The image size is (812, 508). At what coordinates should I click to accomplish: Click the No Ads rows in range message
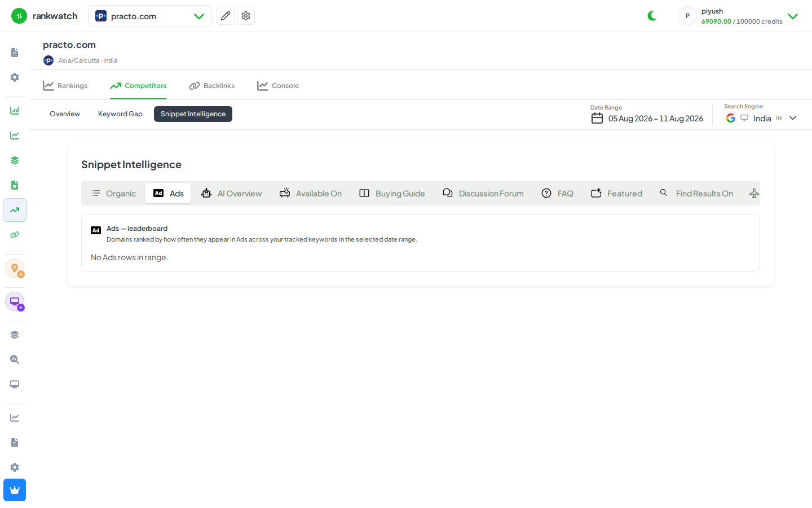130,257
